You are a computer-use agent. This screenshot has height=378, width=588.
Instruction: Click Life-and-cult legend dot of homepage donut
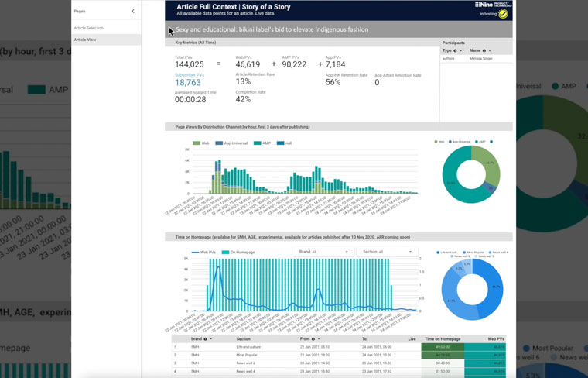(438, 253)
